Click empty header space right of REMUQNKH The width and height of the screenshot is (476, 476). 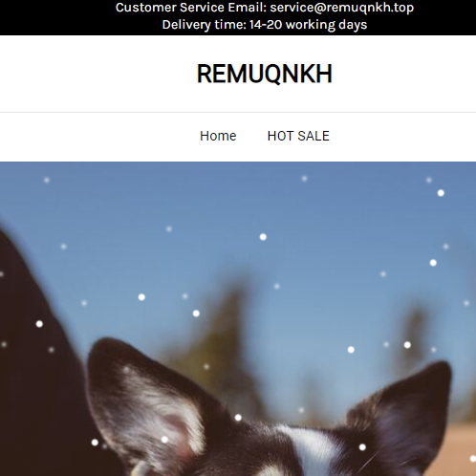(404, 74)
